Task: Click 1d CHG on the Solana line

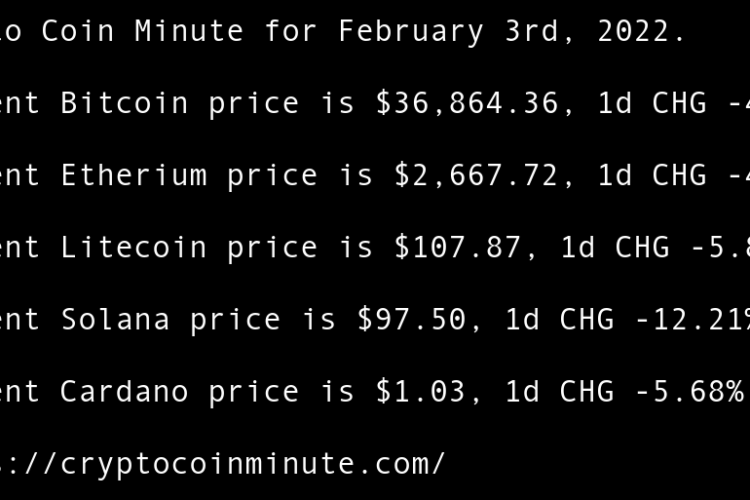Action: coord(558,319)
